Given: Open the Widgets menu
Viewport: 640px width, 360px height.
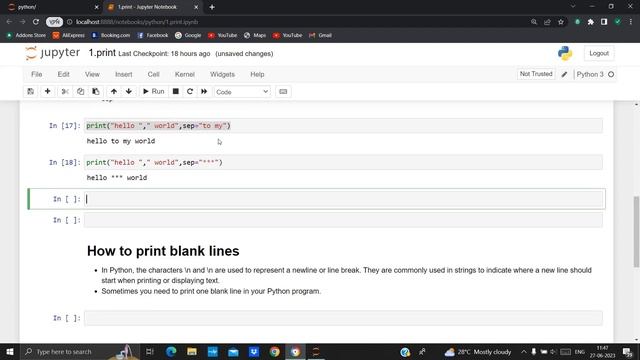Looking at the screenshot, I should coord(222,74).
